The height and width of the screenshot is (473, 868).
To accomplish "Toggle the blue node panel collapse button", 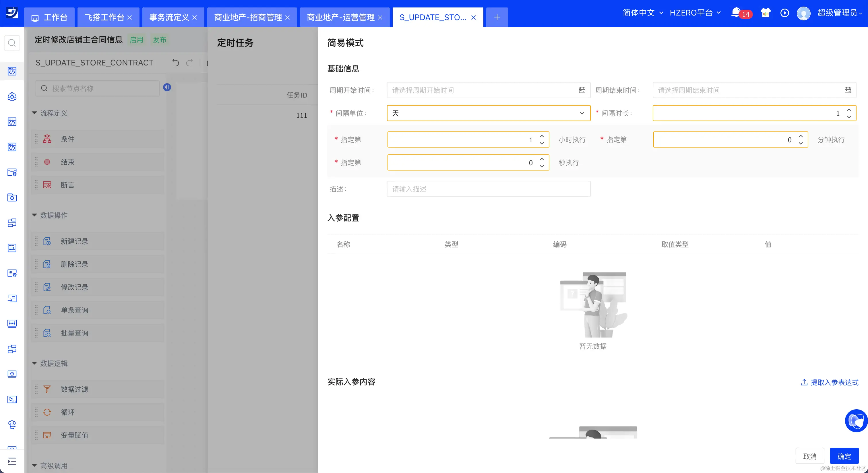I will [x=167, y=88].
